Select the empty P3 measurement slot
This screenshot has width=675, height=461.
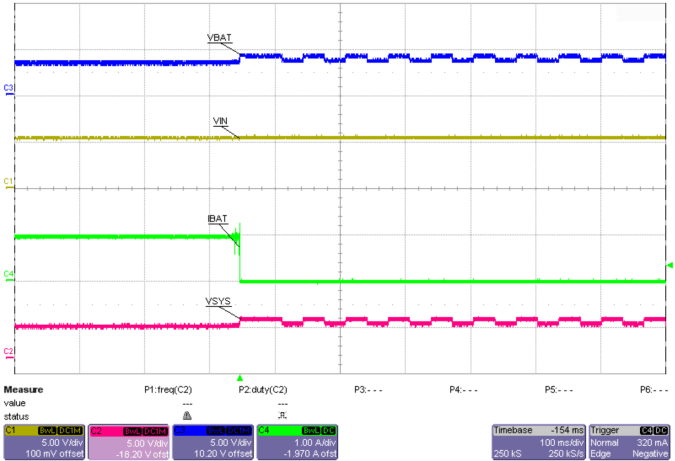[x=368, y=390]
